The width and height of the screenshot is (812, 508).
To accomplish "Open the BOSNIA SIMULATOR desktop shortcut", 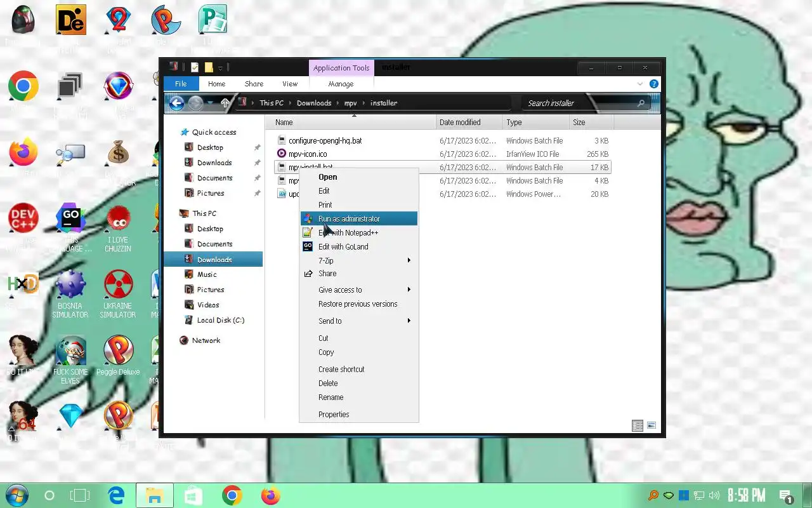I will point(70,293).
